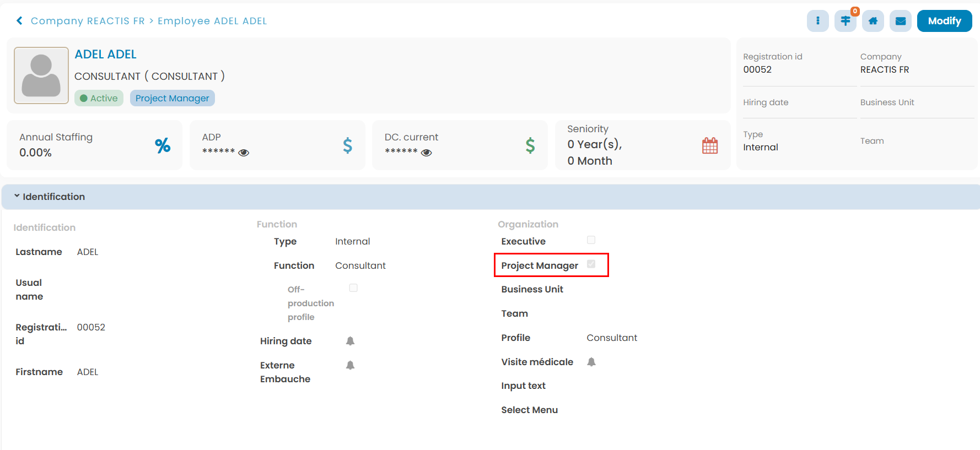
Task: Collapse the Identification section
Action: [17, 197]
